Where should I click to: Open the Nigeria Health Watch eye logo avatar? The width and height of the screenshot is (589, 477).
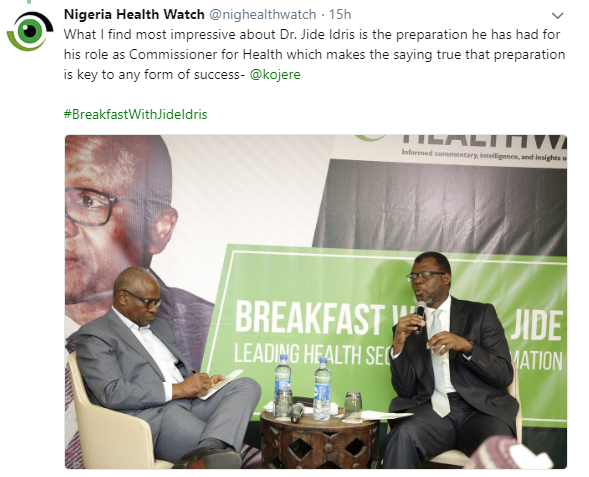point(30,31)
